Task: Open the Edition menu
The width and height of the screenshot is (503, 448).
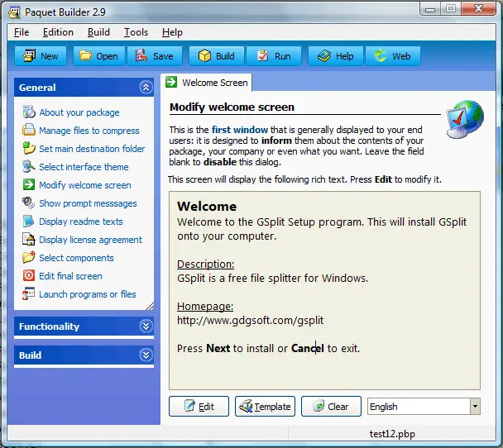Action: [58, 32]
